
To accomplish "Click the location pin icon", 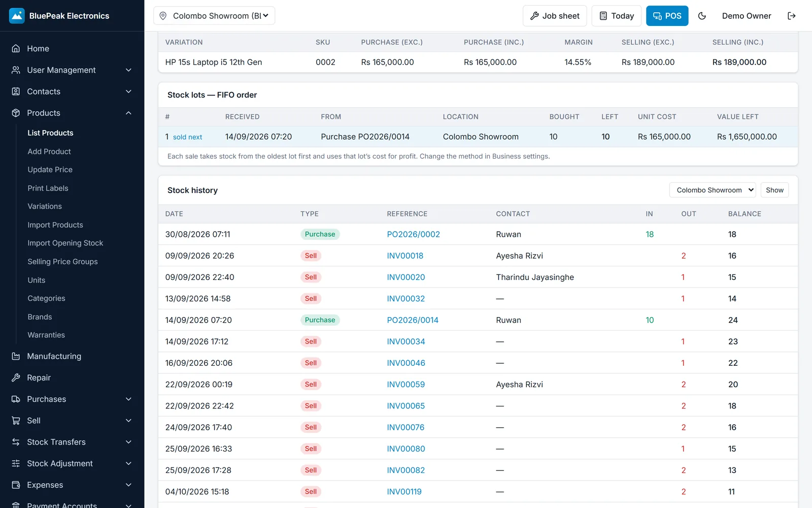I will click(x=163, y=16).
